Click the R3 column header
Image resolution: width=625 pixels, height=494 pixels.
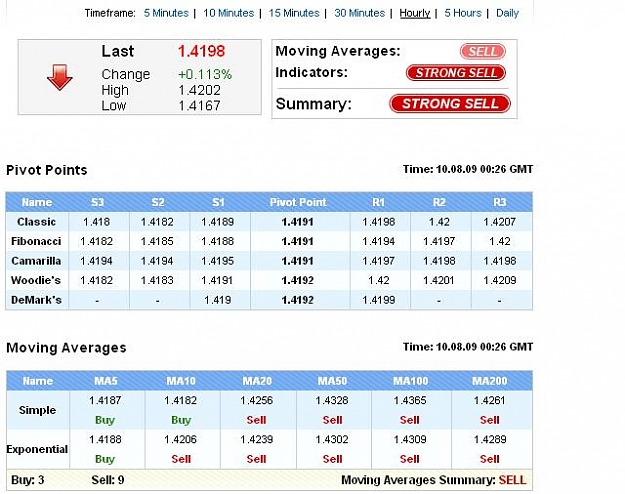[x=499, y=202]
